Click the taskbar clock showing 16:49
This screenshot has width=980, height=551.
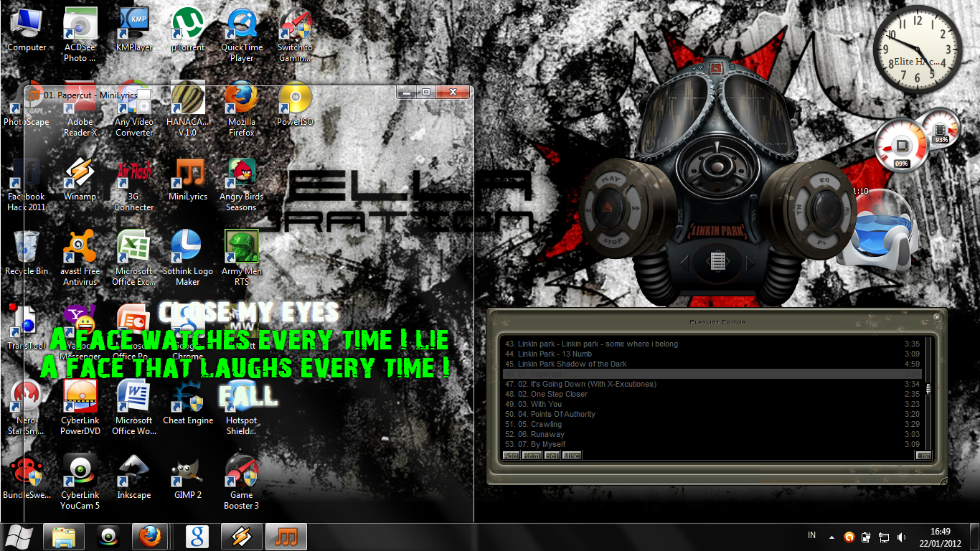point(941,537)
